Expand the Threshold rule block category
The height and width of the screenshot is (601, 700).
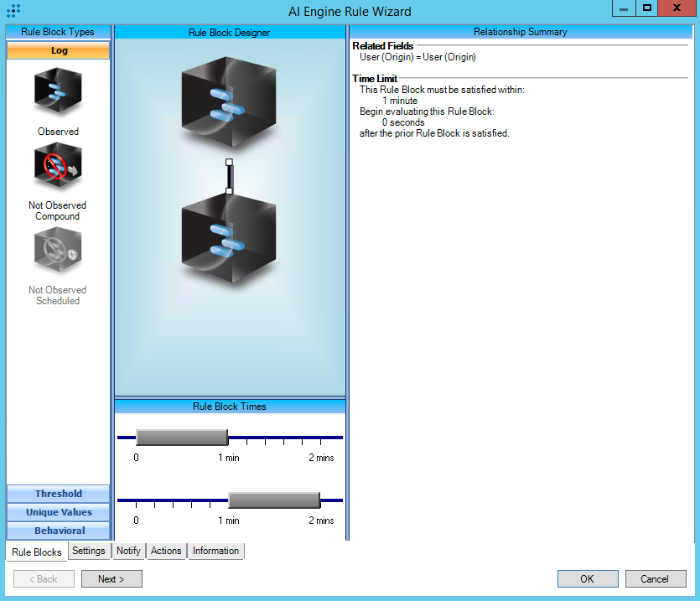(58, 494)
